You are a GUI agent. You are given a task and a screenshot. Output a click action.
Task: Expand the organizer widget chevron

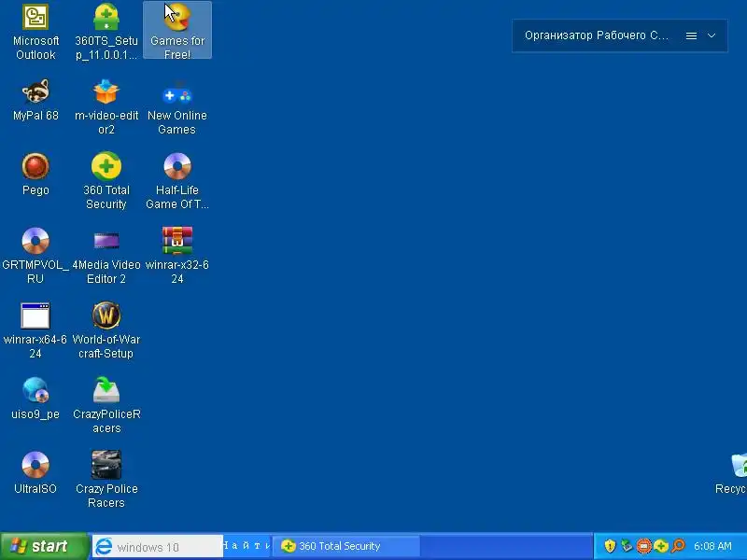click(x=712, y=35)
